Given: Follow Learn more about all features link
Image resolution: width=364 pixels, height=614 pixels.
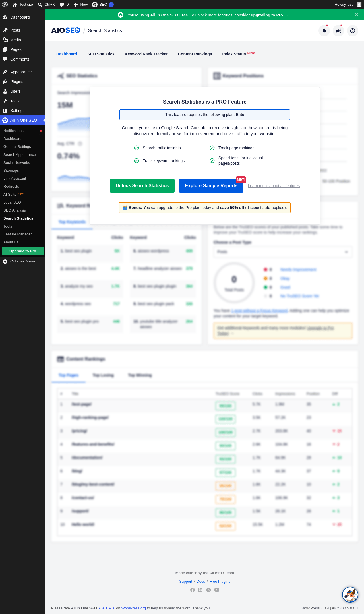Looking at the screenshot, I should pos(274,186).
